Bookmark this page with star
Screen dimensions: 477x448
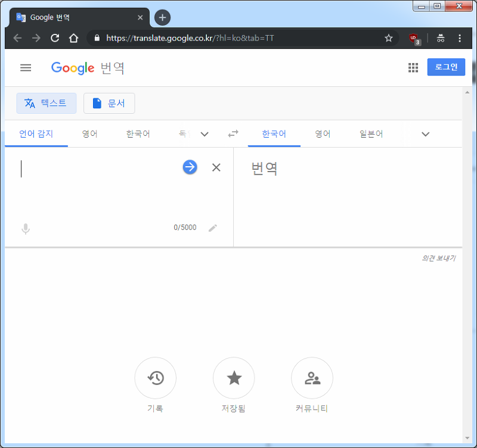[389, 38]
